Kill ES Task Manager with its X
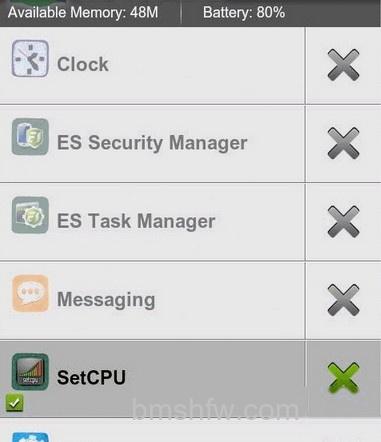 click(343, 221)
